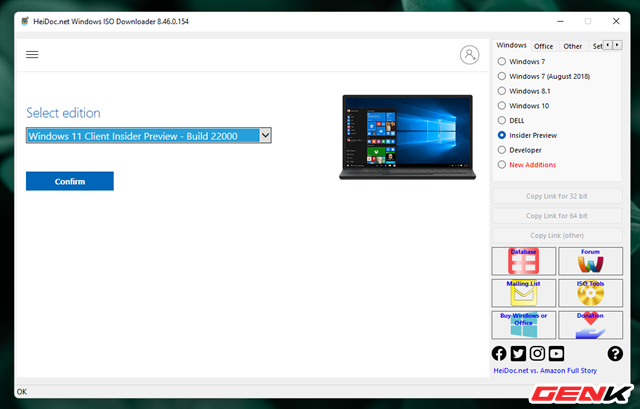Click the user account profile icon
The width and height of the screenshot is (640, 409).
(x=469, y=55)
